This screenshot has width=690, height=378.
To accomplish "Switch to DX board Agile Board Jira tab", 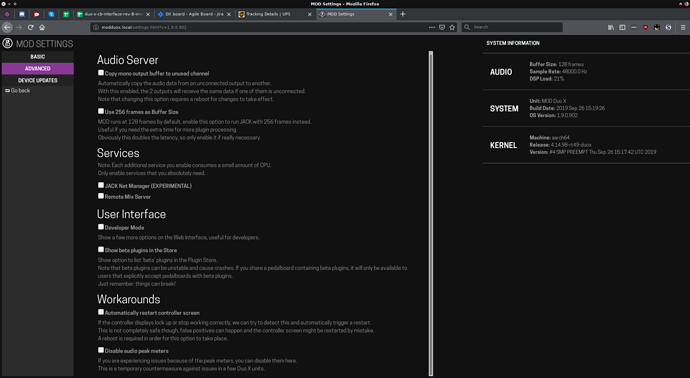I will [194, 14].
